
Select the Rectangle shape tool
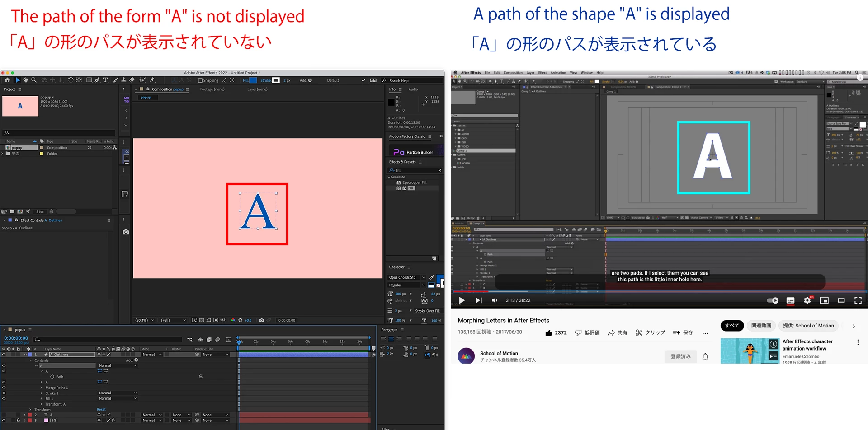pyautogui.click(x=89, y=80)
